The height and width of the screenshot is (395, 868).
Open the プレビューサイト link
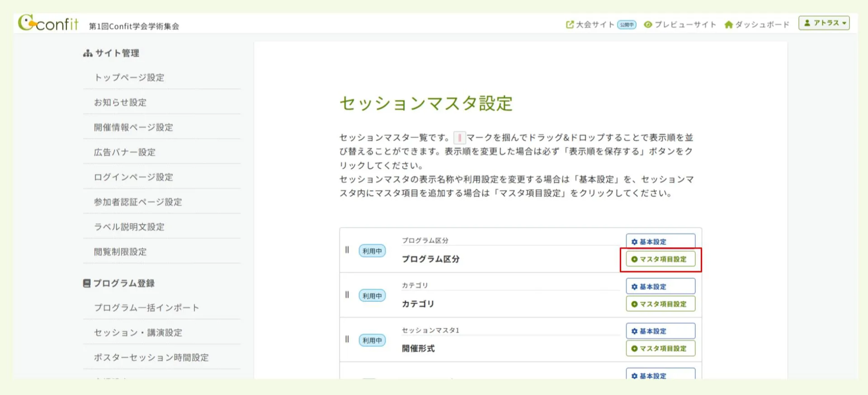tap(680, 24)
